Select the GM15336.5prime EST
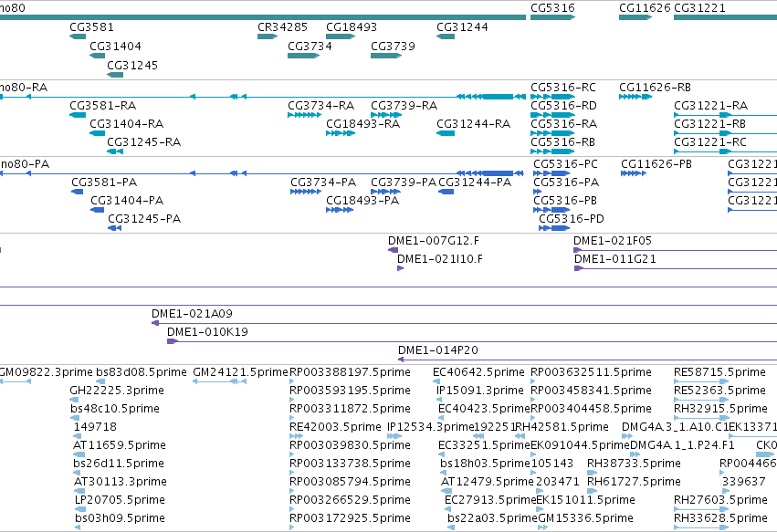The image size is (777, 532). click(x=542, y=527)
